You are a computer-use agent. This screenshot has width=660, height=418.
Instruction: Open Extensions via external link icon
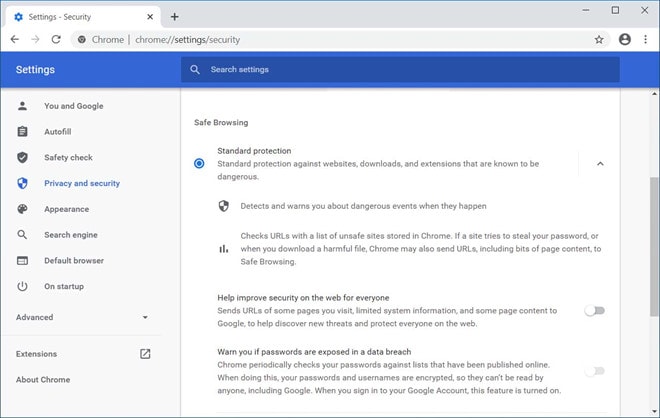145,354
